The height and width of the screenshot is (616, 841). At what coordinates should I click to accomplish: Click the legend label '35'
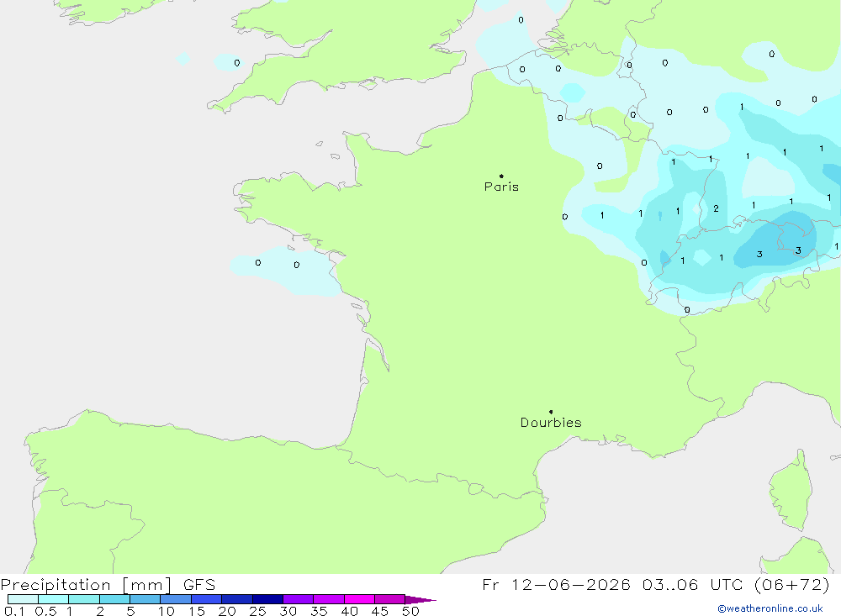[x=319, y=611]
